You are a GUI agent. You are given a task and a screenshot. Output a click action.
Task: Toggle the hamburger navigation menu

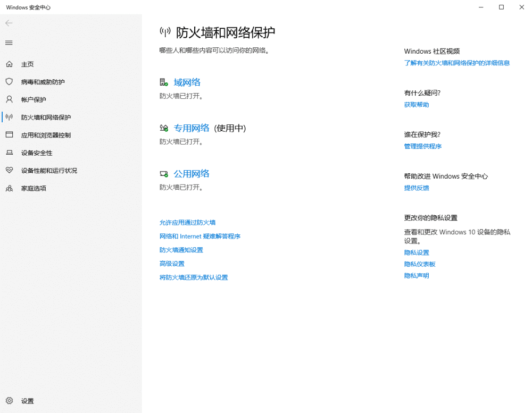pyautogui.click(x=9, y=43)
